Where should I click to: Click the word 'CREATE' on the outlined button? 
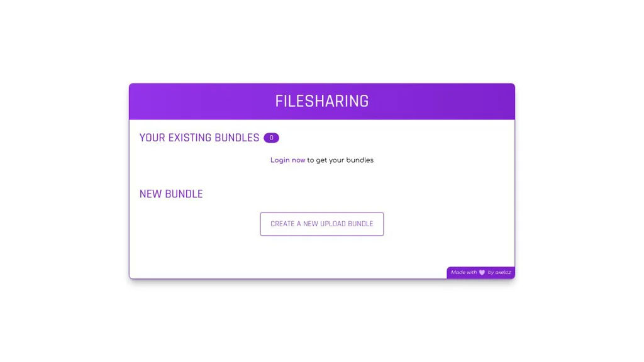pyautogui.click(x=282, y=224)
